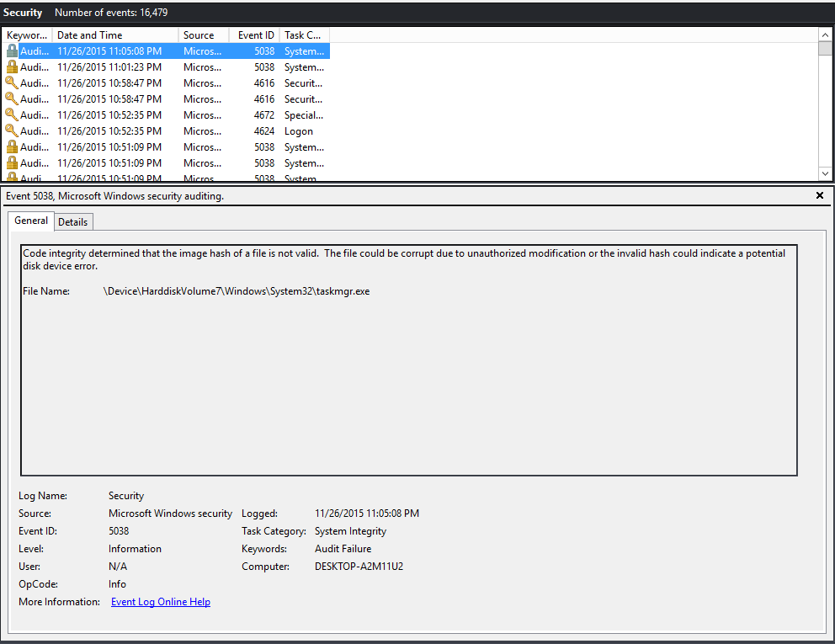
Task: Click inside the event description text box
Action: [x=408, y=379]
